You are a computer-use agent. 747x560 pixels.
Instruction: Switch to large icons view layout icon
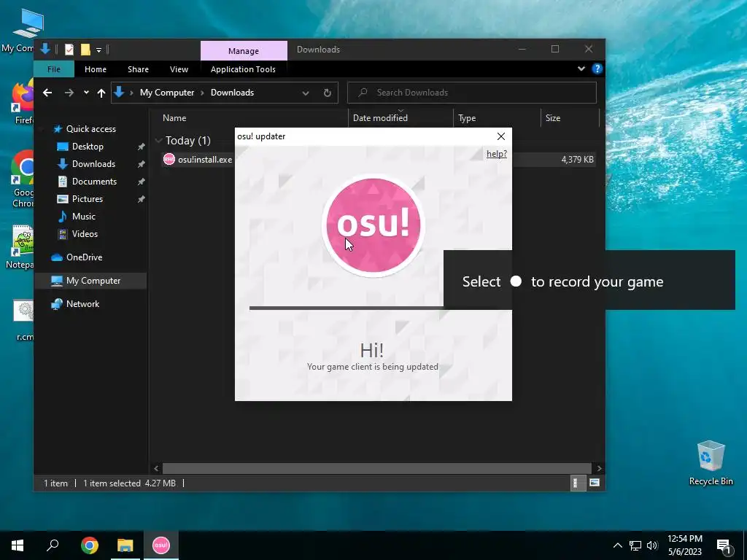(x=595, y=483)
